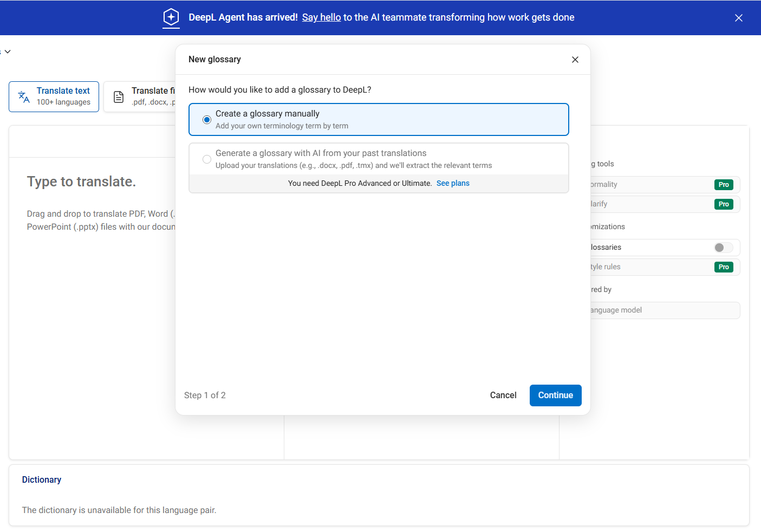Open the See plans link

[x=453, y=184]
